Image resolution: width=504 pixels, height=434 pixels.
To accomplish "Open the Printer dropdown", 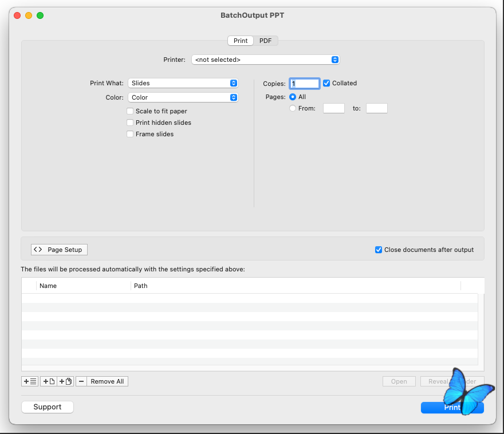I will (x=266, y=60).
